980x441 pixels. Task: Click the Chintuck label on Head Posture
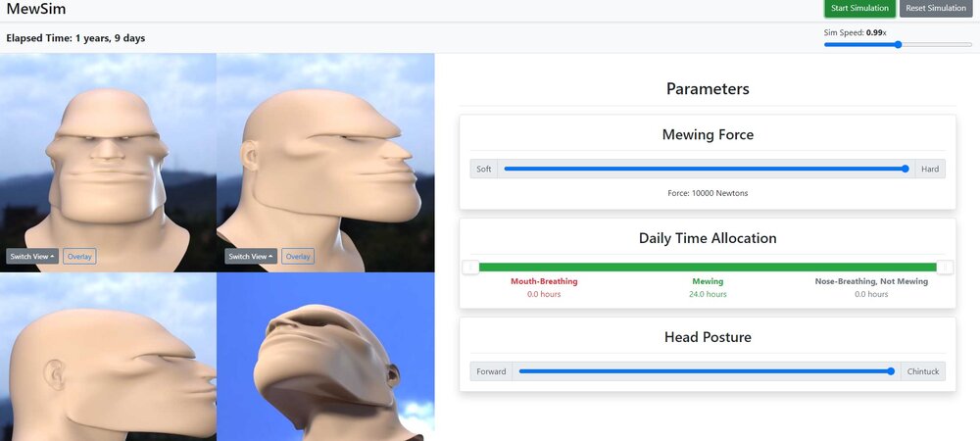tap(923, 371)
